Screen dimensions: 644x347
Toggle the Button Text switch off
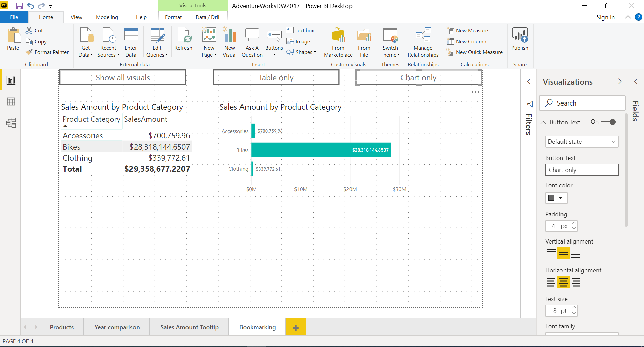(608, 122)
